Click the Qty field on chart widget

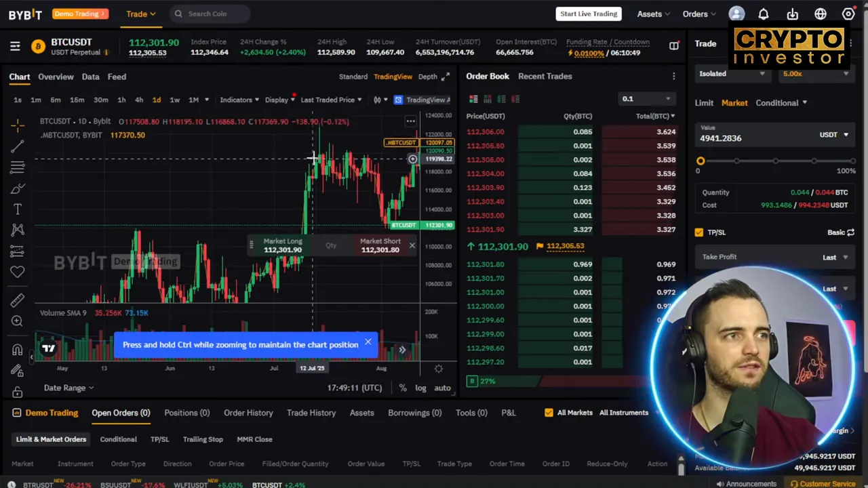coord(331,245)
